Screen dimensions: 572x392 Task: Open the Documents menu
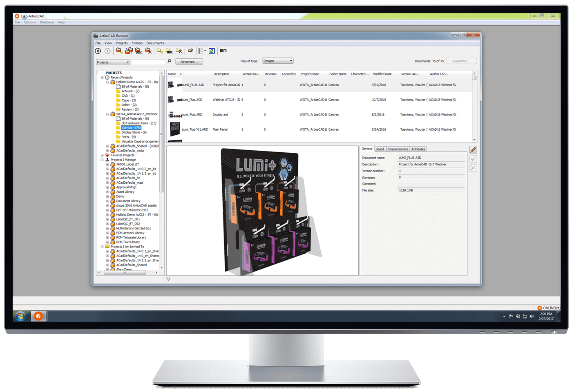(x=155, y=43)
